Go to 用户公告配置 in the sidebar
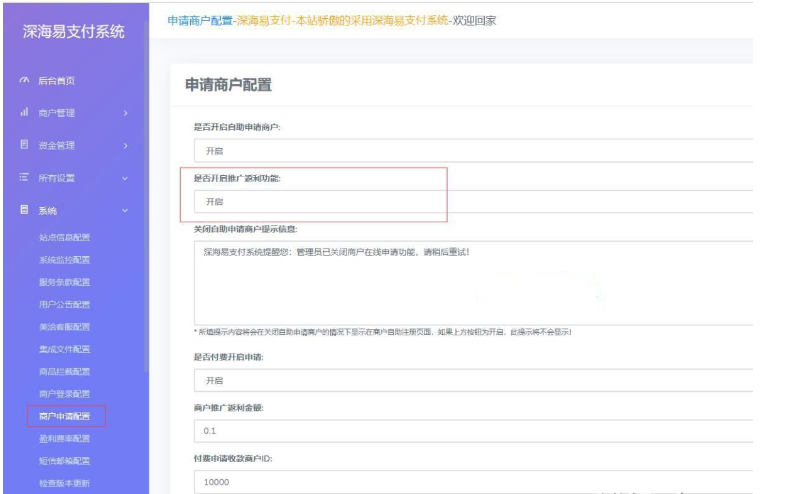The image size is (788, 494). pos(64,304)
